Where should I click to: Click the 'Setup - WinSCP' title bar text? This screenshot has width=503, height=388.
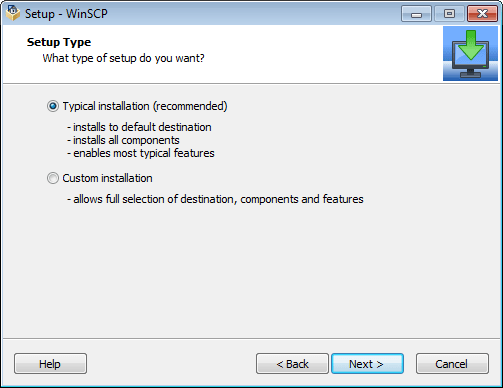click(x=66, y=14)
